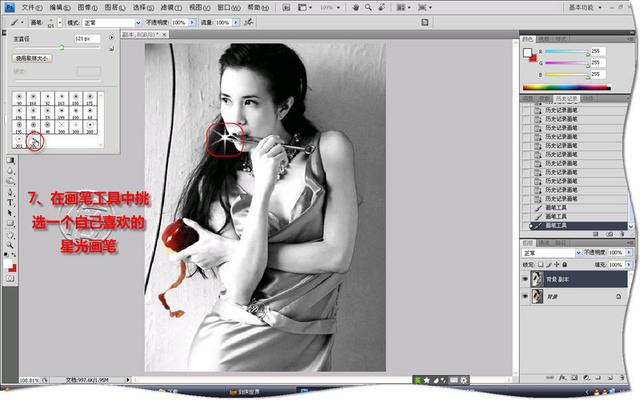Toggle the Brushes panel icon in options bar
640x400 pixels.
[x=424, y=22]
